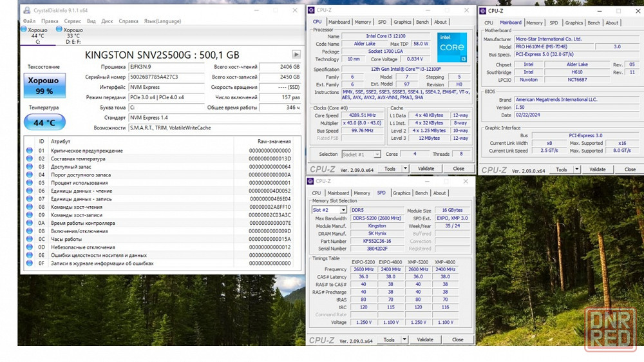This screenshot has width=644, height=362.
Task: Select SPD tab in Mainboard window
Action: tap(554, 23)
